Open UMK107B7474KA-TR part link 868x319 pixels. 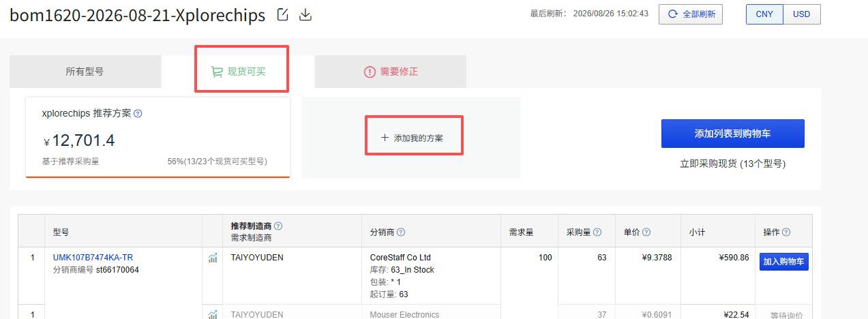click(93, 258)
